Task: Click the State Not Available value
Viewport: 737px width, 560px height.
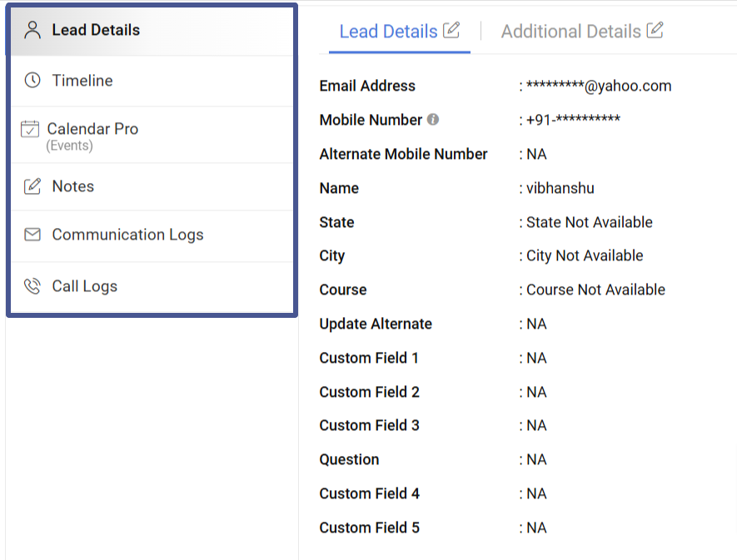Action: [589, 222]
